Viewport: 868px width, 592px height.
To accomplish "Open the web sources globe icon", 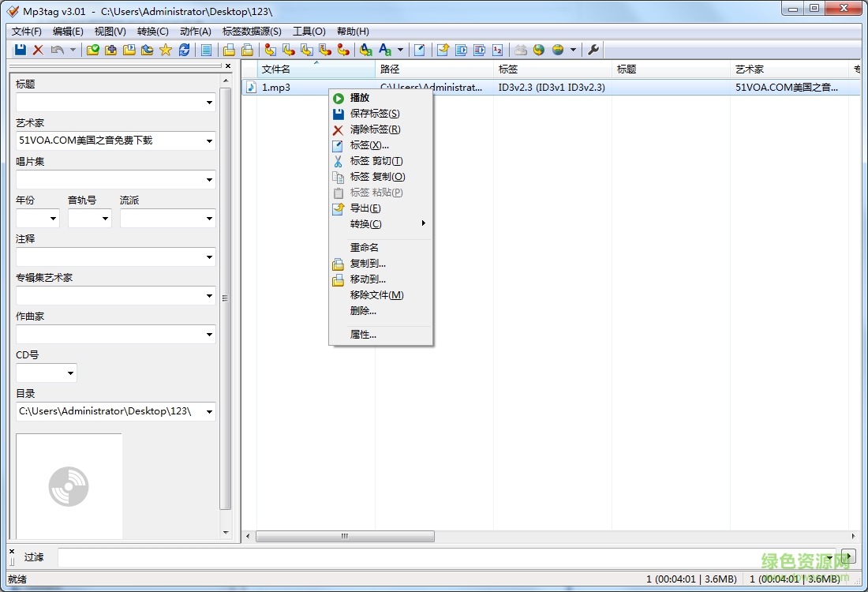I will (x=539, y=49).
